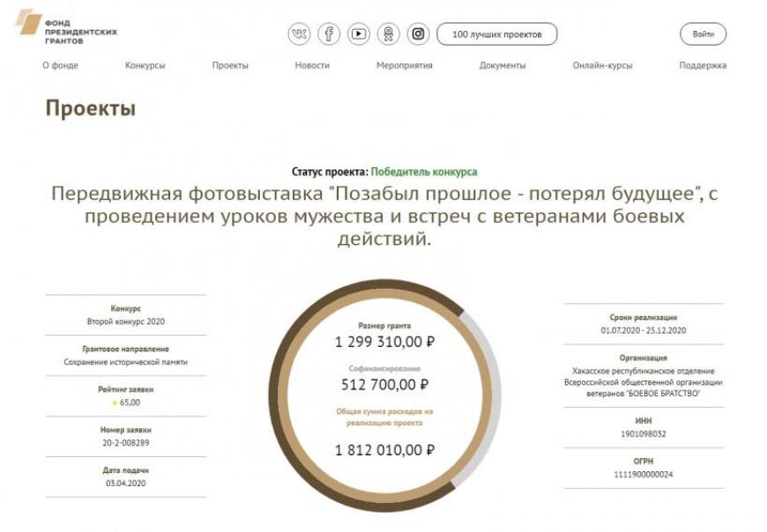The image size is (767, 532).
Task: Select Онлайн-курсы in the navigation
Action: (x=602, y=66)
